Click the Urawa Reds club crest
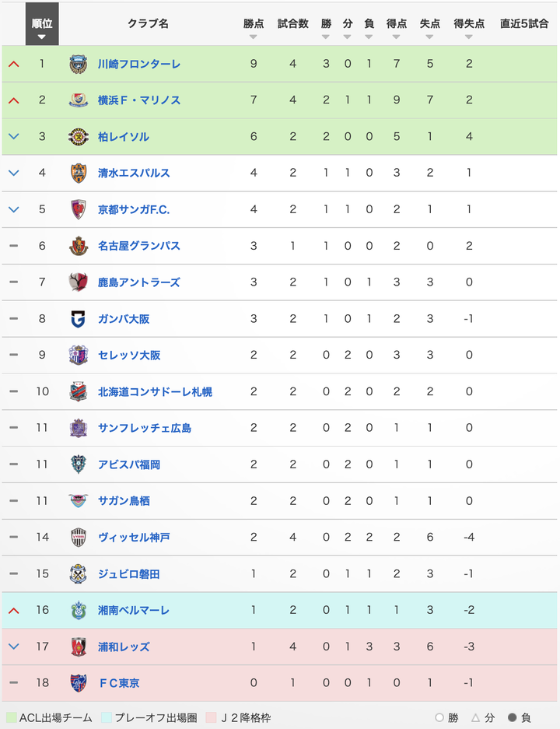This screenshot has height=729, width=560. coord(78,647)
